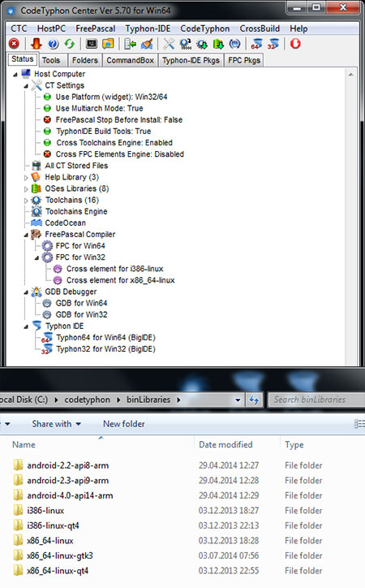
Task: Click the CodeOcean waves icon
Action: click(36, 223)
